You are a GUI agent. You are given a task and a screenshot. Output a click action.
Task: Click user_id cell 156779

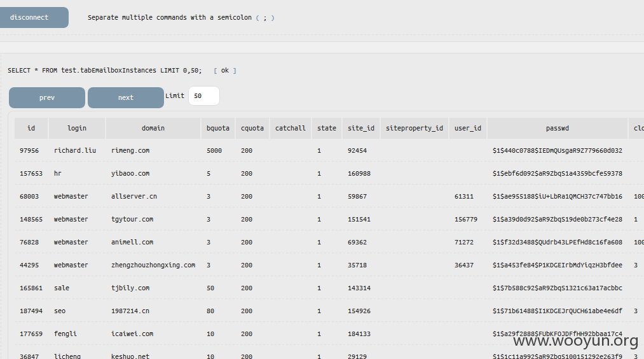[x=466, y=220]
